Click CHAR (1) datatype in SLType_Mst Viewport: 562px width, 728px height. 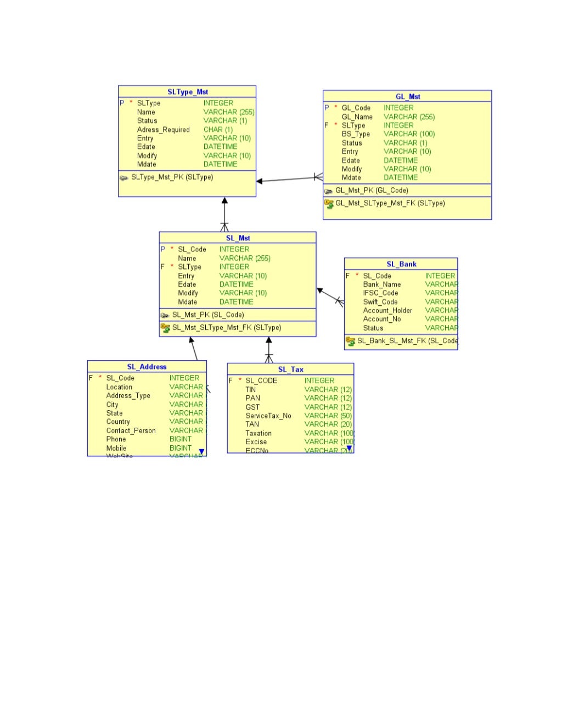pyautogui.click(x=218, y=130)
